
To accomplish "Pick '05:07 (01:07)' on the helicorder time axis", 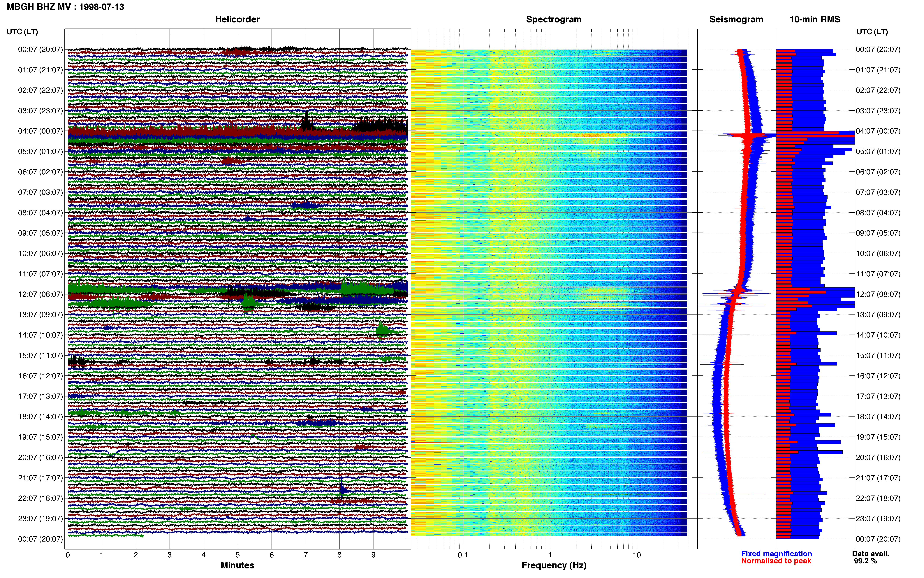I will click(41, 151).
